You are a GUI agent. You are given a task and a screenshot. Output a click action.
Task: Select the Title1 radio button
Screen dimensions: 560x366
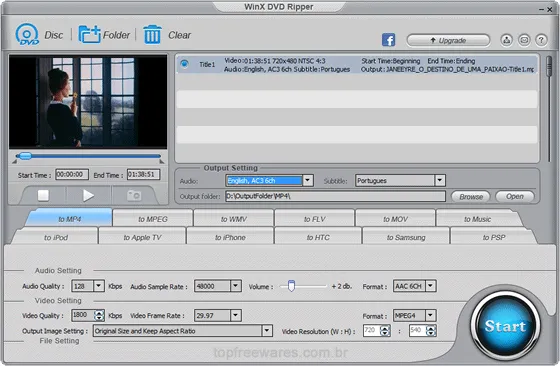pyautogui.click(x=184, y=64)
